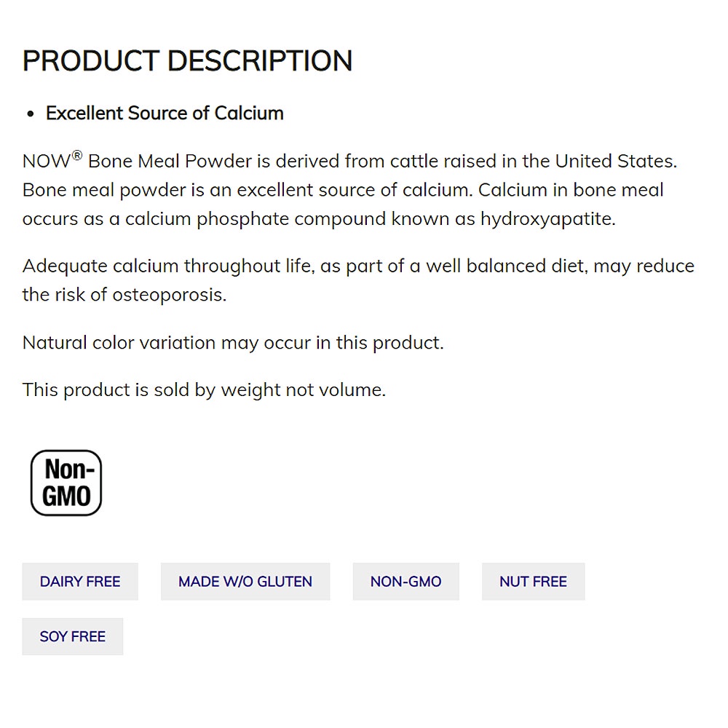Click the registered trademark symbol after NOW

pyautogui.click(x=76, y=155)
